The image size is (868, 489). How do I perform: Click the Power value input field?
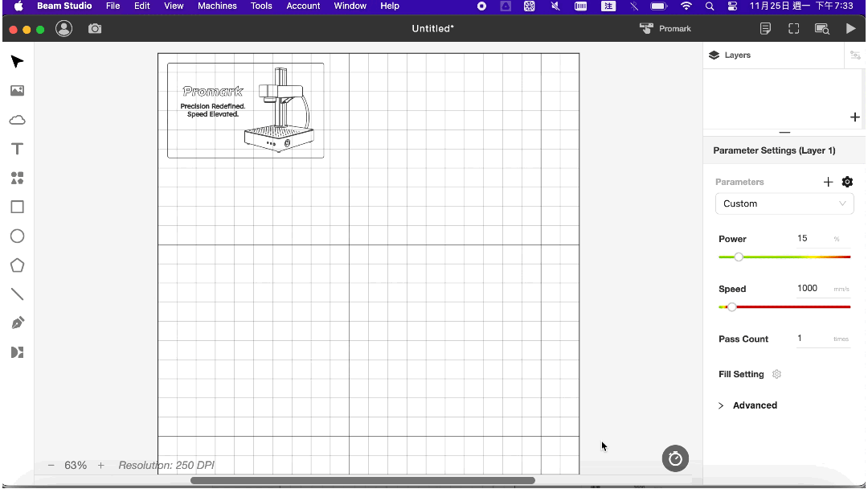[x=813, y=238]
